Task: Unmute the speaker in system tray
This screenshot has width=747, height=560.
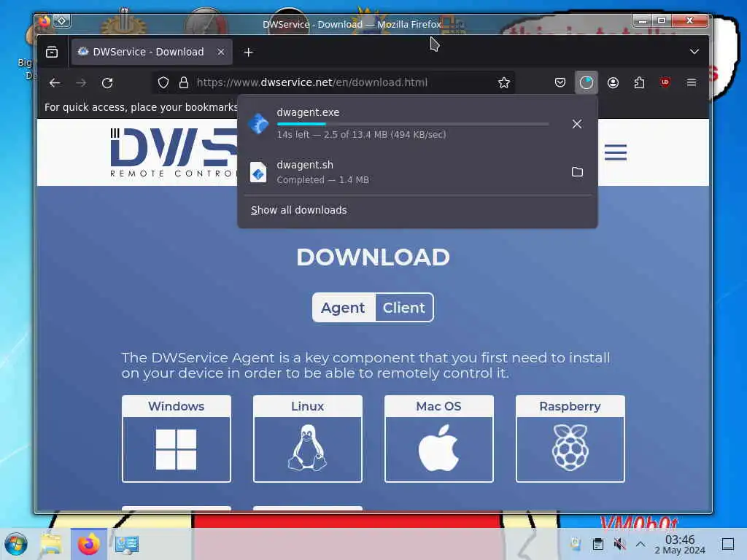Action: (619, 544)
